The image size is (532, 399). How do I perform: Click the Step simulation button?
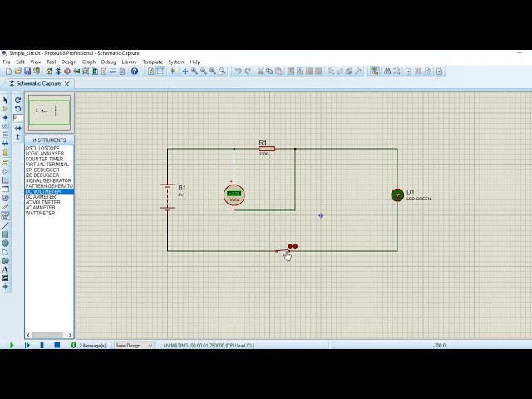click(x=27, y=346)
